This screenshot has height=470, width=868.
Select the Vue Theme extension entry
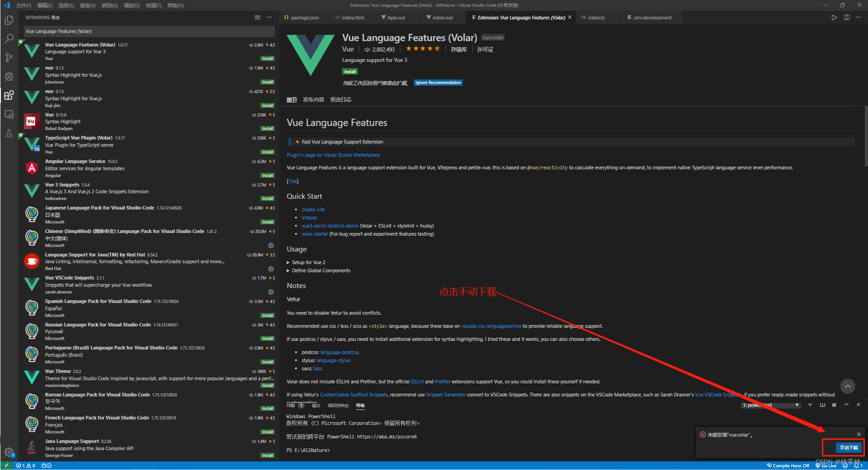pyautogui.click(x=149, y=378)
